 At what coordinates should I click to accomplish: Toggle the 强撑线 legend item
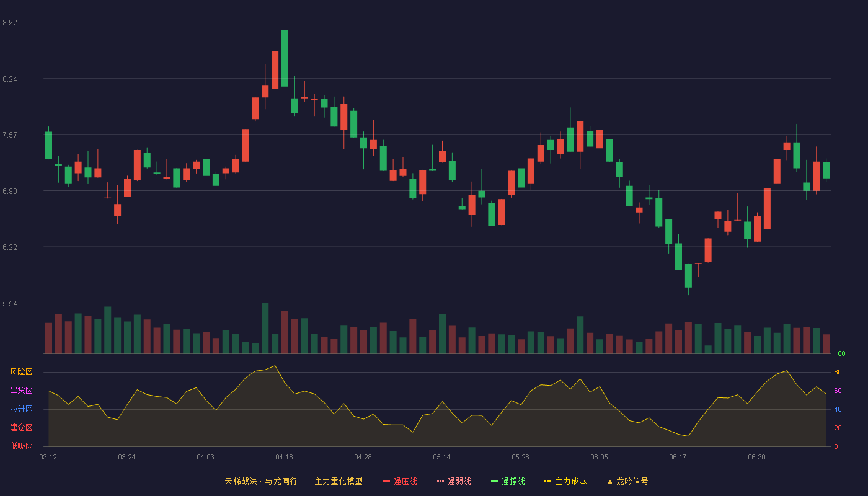click(508, 481)
